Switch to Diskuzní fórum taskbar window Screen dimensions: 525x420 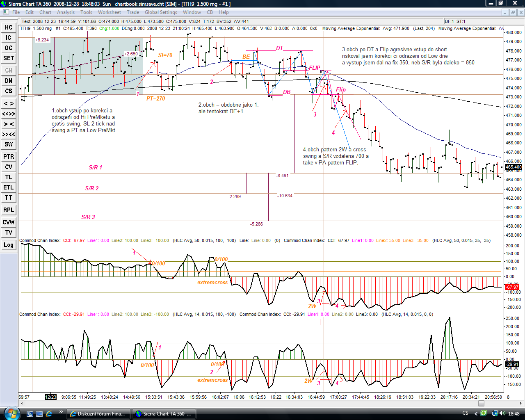click(x=98, y=414)
